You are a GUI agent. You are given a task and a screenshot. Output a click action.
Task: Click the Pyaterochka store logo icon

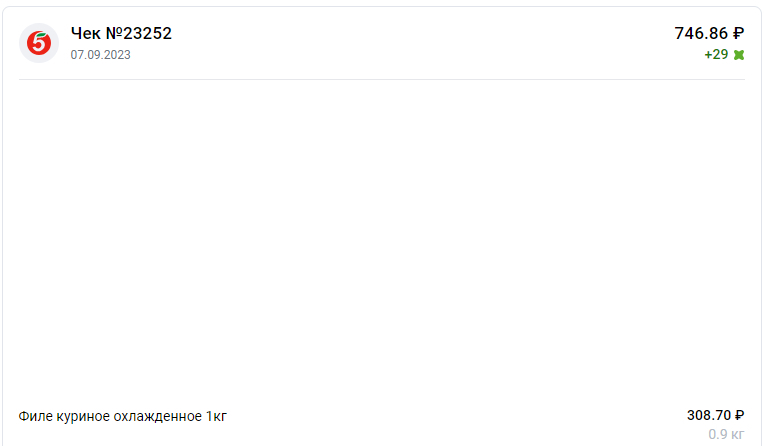coord(38,43)
